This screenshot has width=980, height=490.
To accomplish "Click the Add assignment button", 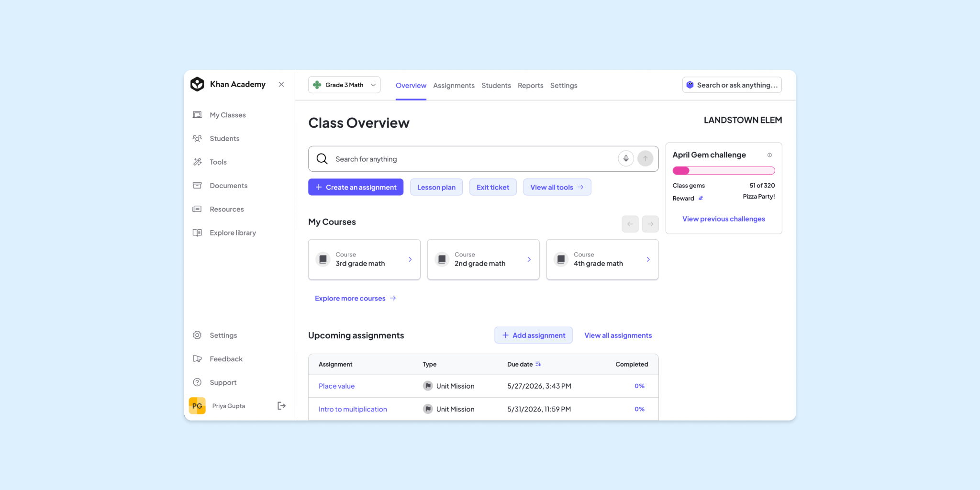I will click(534, 335).
